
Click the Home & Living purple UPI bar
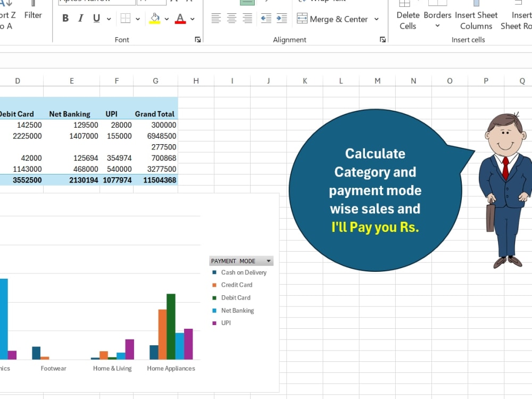click(130, 349)
